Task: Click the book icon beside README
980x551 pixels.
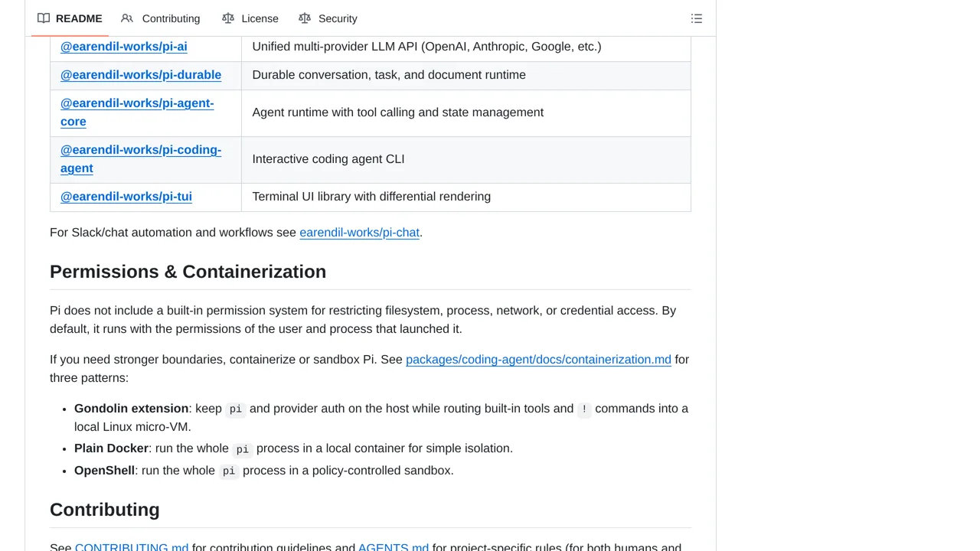Action: tap(44, 18)
